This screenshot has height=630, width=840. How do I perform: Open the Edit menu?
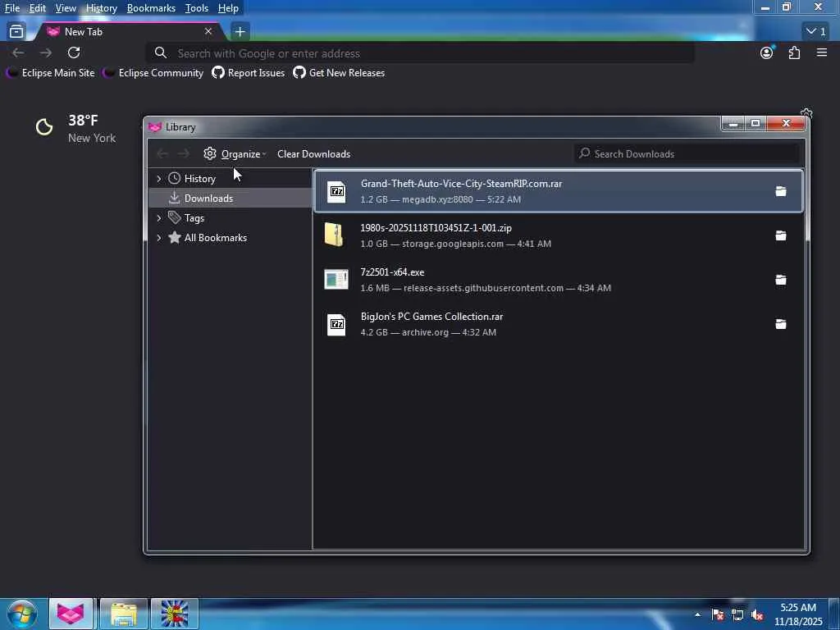coord(38,8)
